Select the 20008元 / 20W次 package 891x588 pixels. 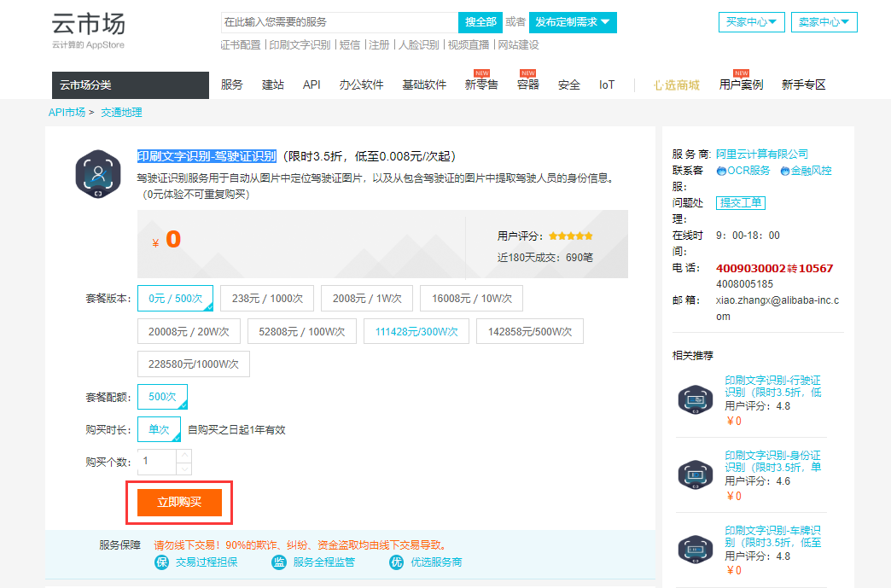[189, 331]
